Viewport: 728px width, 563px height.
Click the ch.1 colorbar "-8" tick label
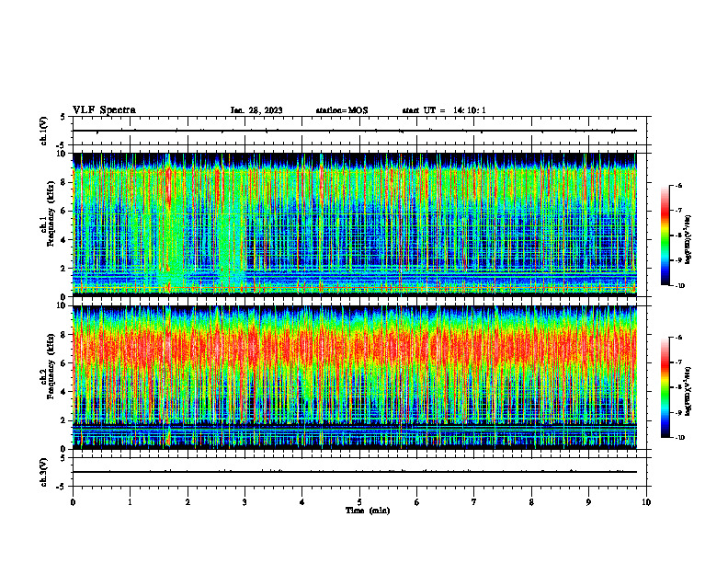(x=678, y=236)
